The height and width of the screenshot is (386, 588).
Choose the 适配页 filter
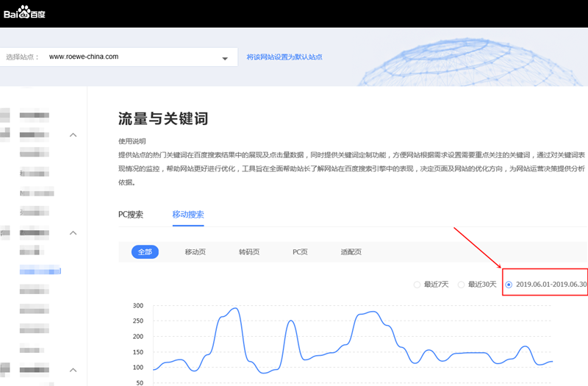click(x=351, y=252)
